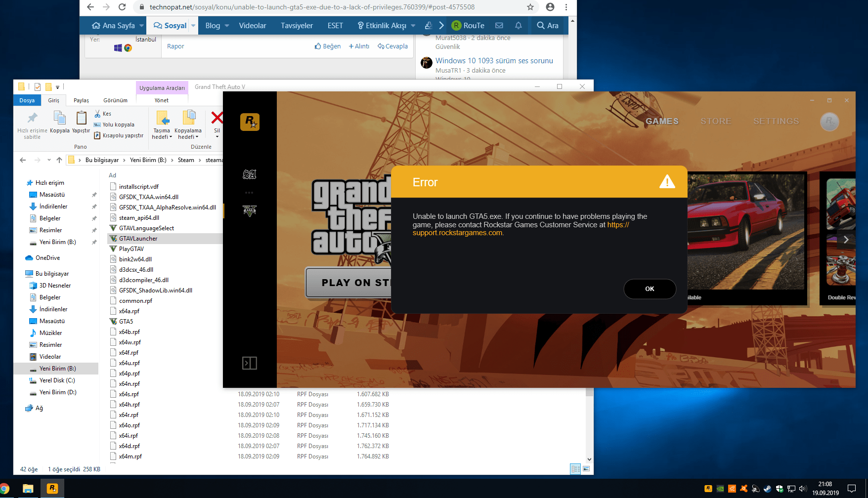Open the Dosya tab in Explorer
The width and height of the screenshot is (868, 498).
pos(27,100)
